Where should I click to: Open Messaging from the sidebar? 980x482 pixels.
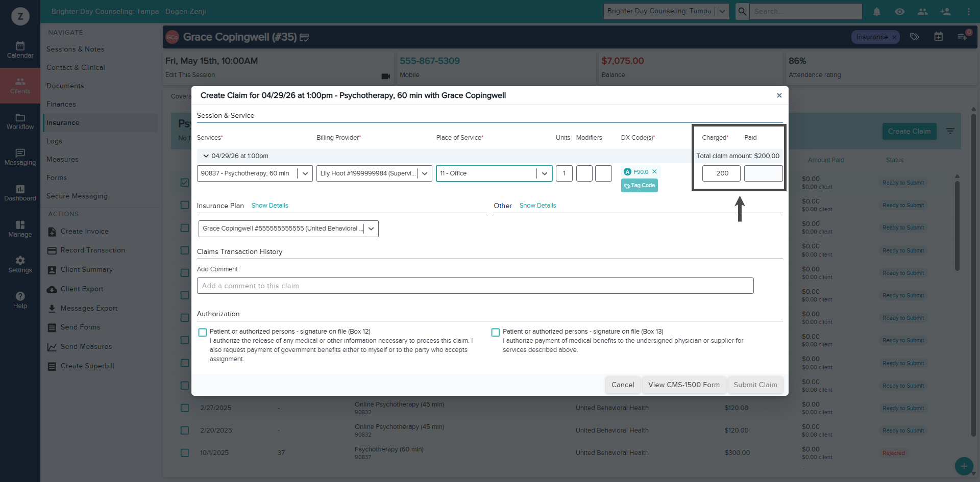pyautogui.click(x=20, y=157)
